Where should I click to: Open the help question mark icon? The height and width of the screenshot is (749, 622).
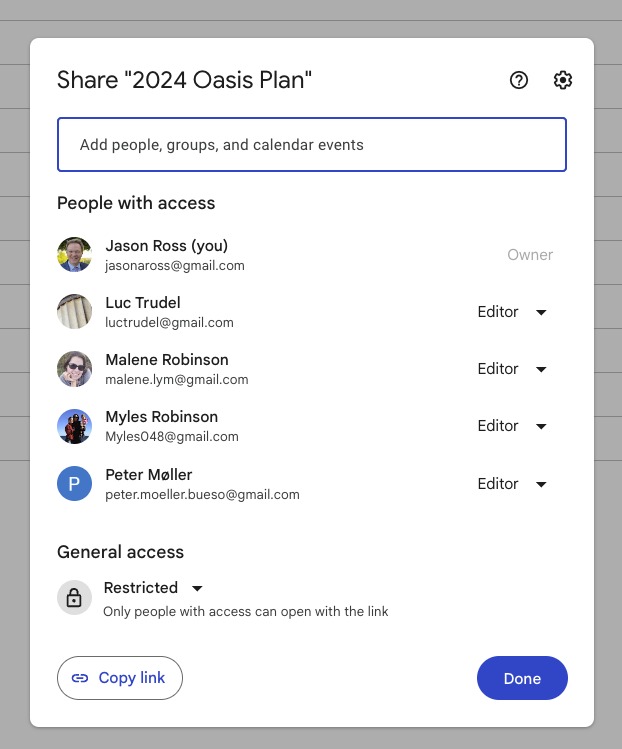519,80
